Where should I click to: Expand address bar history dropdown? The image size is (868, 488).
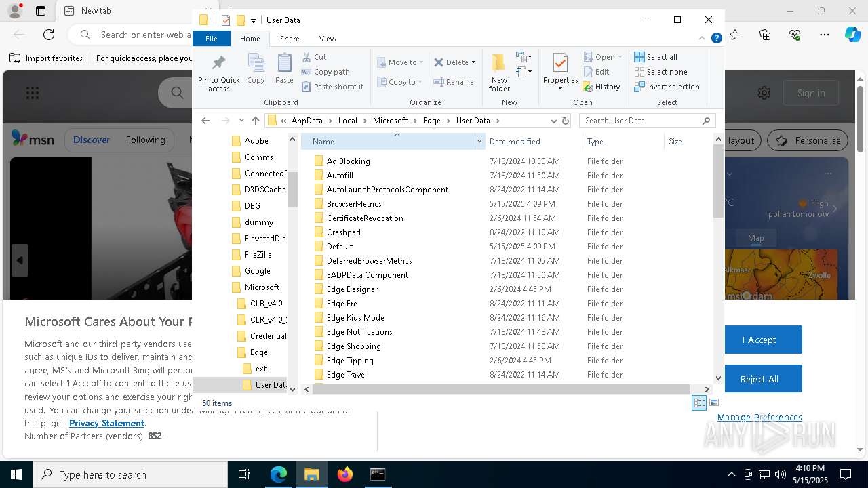[x=553, y=121]
